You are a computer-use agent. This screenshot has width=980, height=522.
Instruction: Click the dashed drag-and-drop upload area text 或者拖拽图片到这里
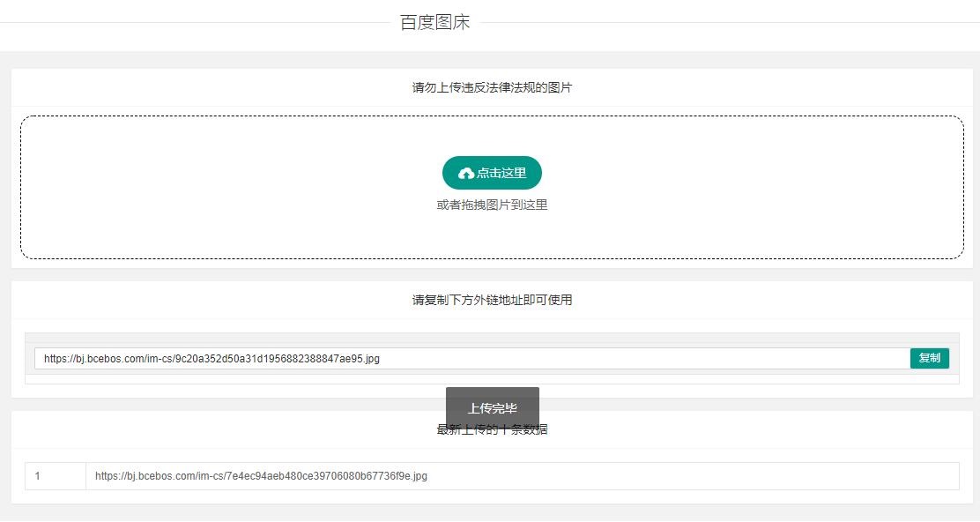(x=492, y=205)
